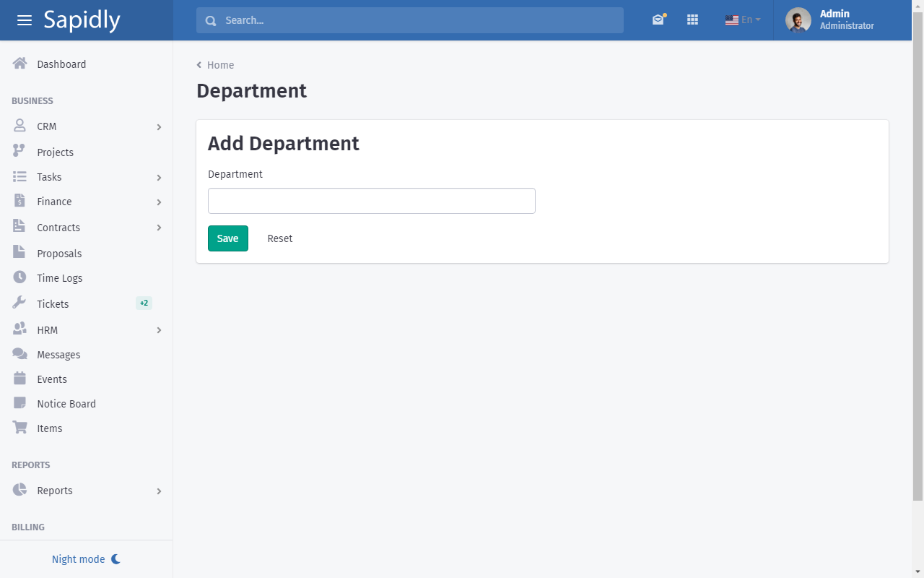Open the notifications envelope icon
Viewport: 924px width, 578px height.
click(658, 20)
